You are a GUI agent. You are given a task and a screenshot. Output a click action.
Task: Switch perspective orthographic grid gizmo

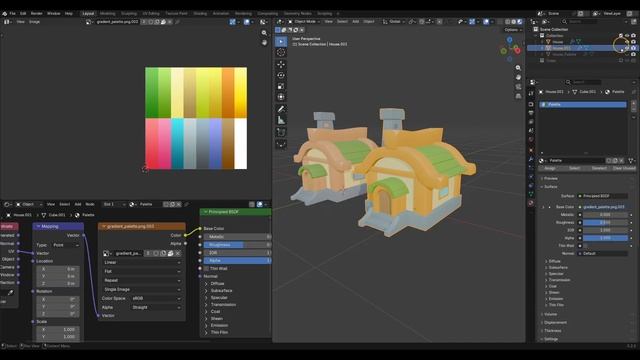tap(518, 96)
